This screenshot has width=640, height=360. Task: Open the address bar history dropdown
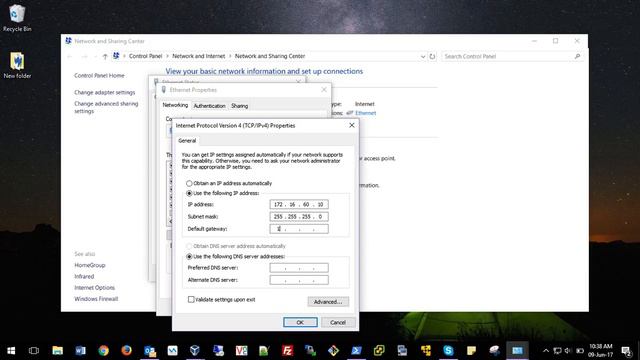point(423,56)
